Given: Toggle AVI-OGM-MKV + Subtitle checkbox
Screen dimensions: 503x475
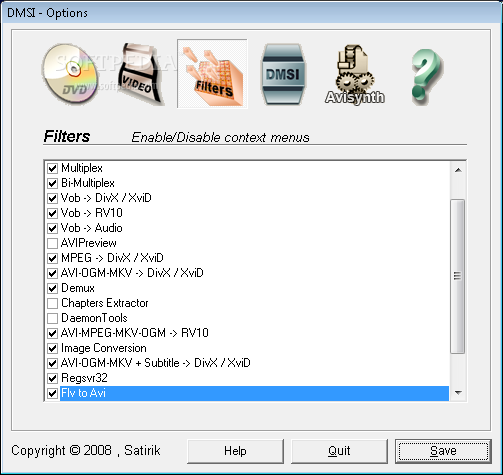Looking at the screenshot, I should [52, 363].
